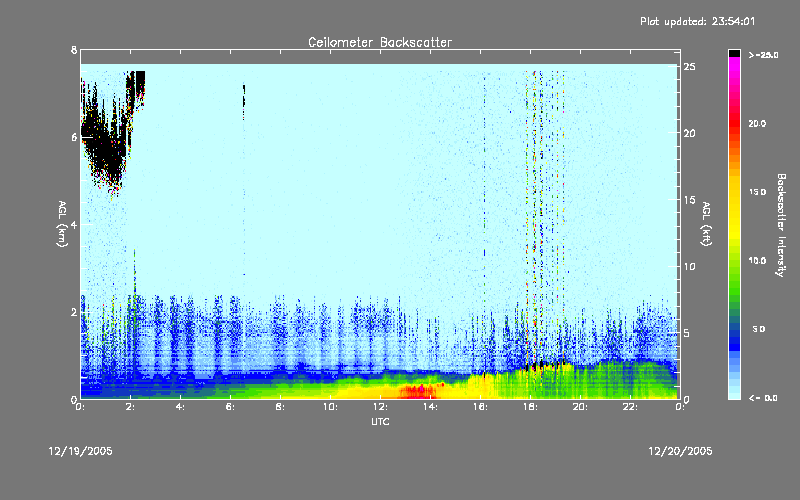This screenshot has height=500, width=800.
Task: Click the "15.0" colorbar tick label
Action: (x=758, y=192)
